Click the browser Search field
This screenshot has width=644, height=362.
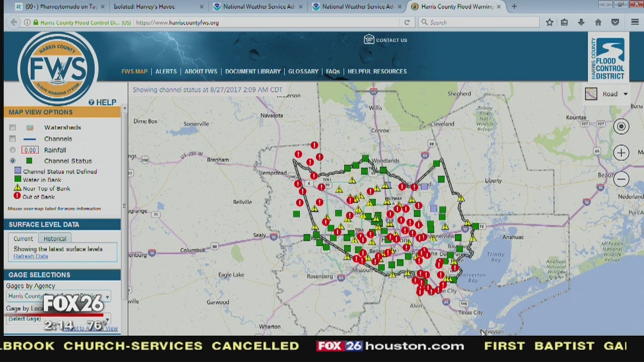tap(479, 23)
